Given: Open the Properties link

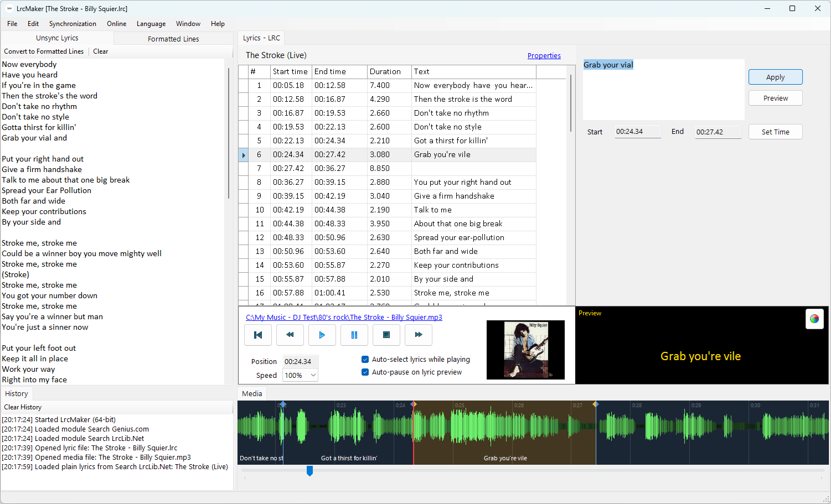Looking at the screenshot, I should coord(544,56).
